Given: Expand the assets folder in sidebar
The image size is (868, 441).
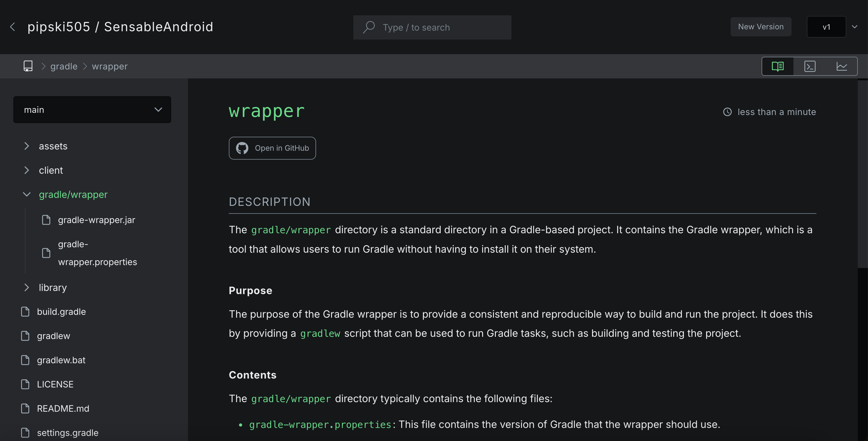Looking at the screenshot, I should pyautogui.click(x=26, y=146).
